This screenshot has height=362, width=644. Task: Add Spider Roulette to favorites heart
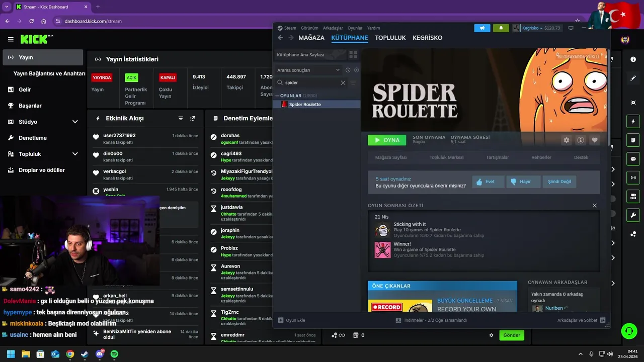point(594,140)
